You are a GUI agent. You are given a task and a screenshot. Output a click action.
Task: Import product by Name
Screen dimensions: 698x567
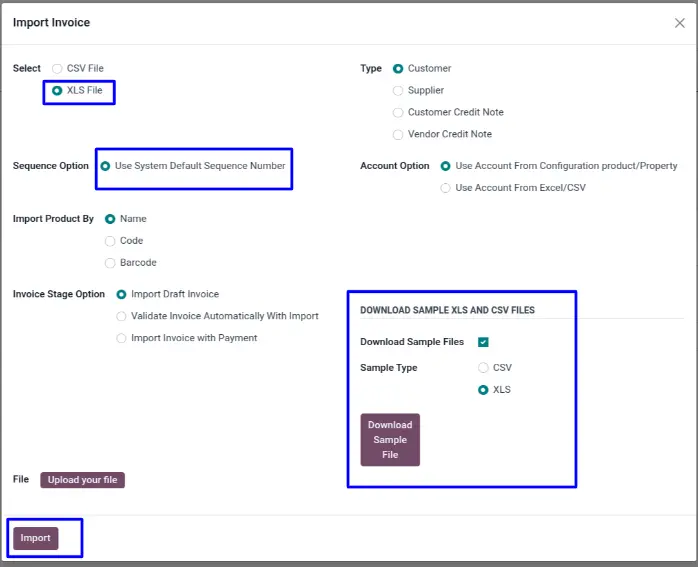(x=110, y=218)
